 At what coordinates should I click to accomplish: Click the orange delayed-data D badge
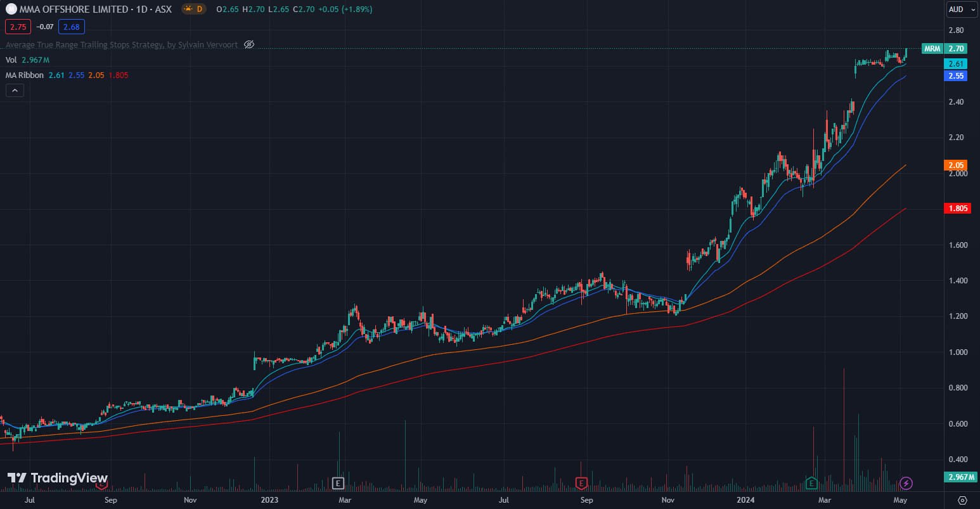[x=193, y=9]
